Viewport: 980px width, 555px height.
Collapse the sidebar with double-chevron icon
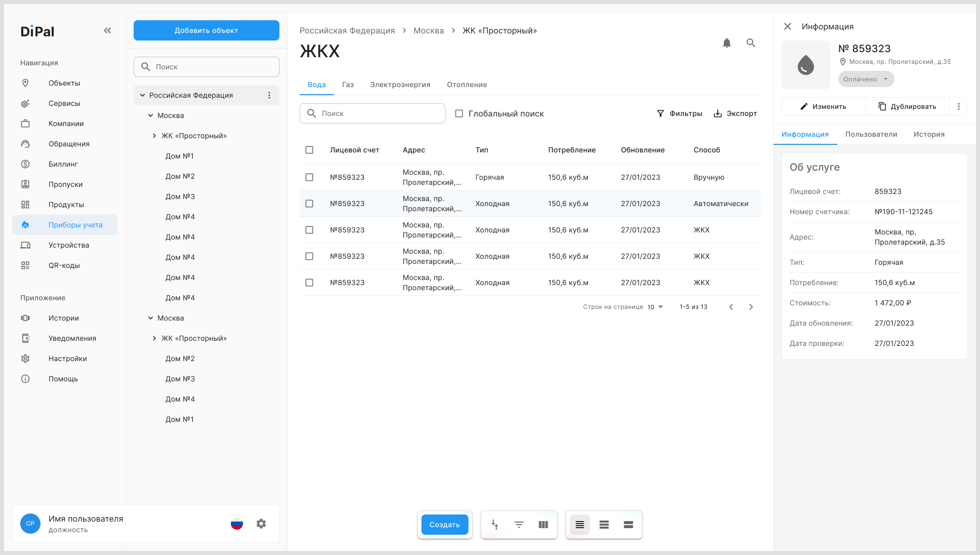[107, 30]
